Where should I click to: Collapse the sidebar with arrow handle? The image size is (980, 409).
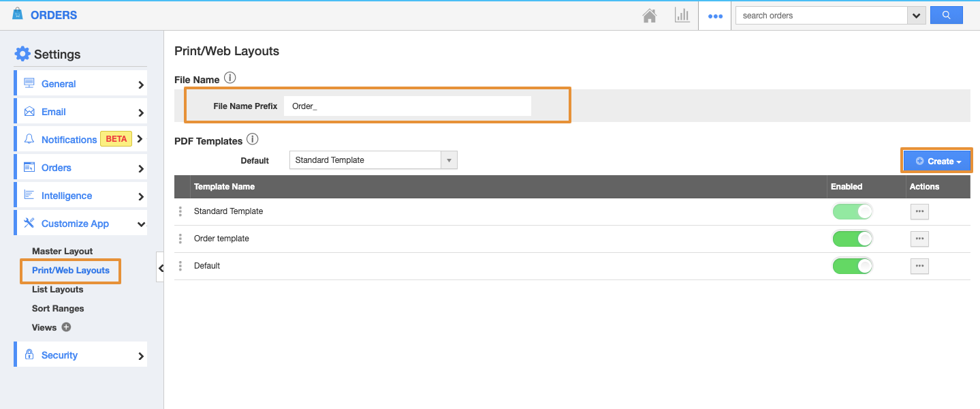click(161, 268)
